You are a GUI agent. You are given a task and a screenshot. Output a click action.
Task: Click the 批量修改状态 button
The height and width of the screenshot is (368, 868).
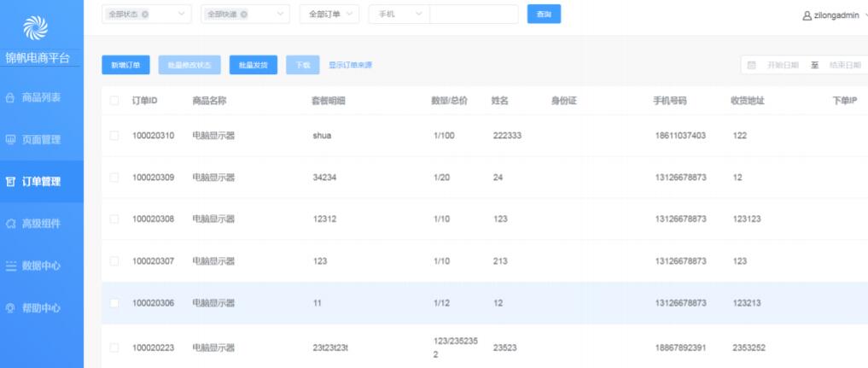(189, 65)
